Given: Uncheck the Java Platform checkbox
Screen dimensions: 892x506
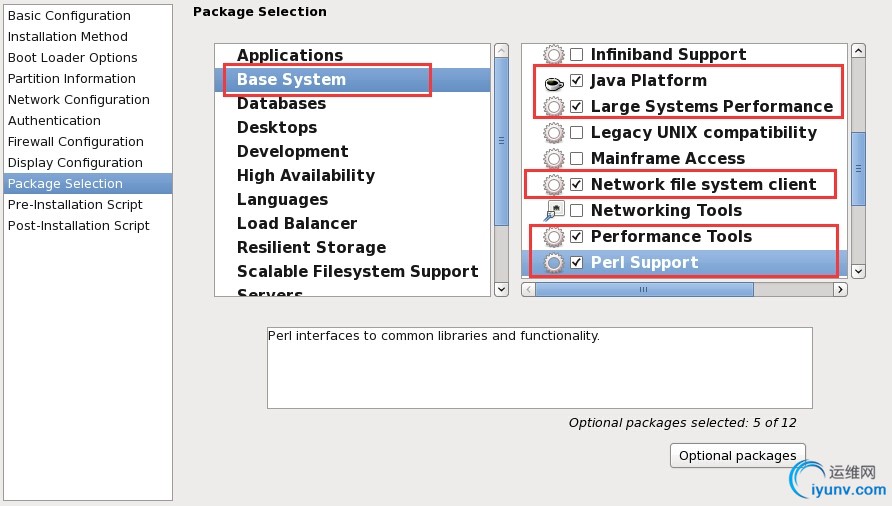Looking at the screenshot, I should (576, 80).
